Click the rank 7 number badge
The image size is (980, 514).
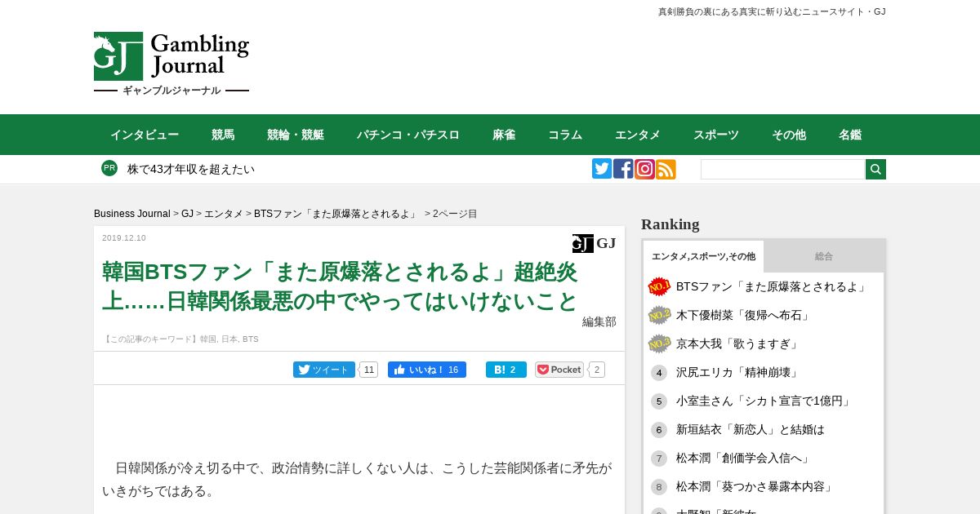[659, 459]
